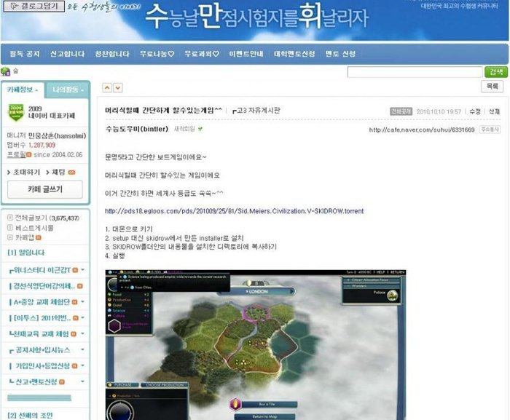This screenshot has height=420, width=510.
Task: Click the 베스트게시물 list icon
Action: 10,228
